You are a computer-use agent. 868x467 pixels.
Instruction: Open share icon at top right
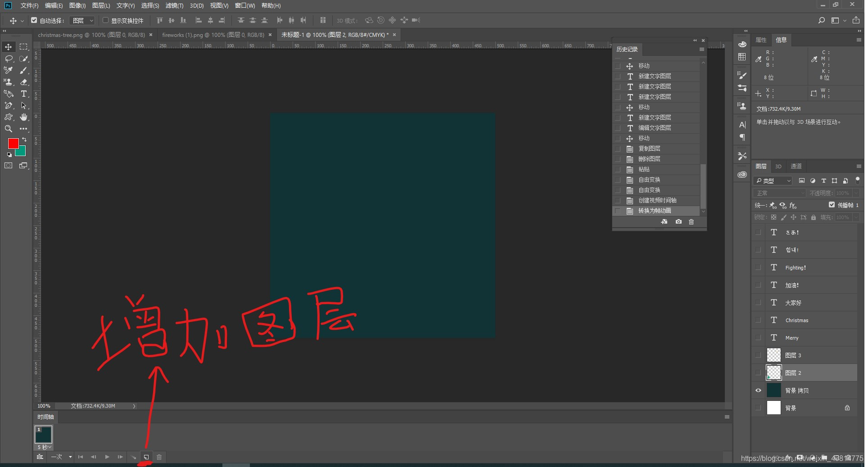pos(856,20)
